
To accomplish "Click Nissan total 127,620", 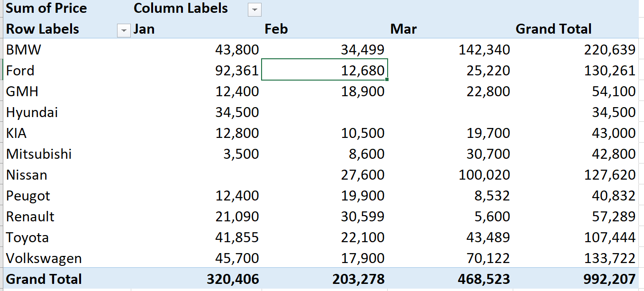I will (x=609, y=175).
